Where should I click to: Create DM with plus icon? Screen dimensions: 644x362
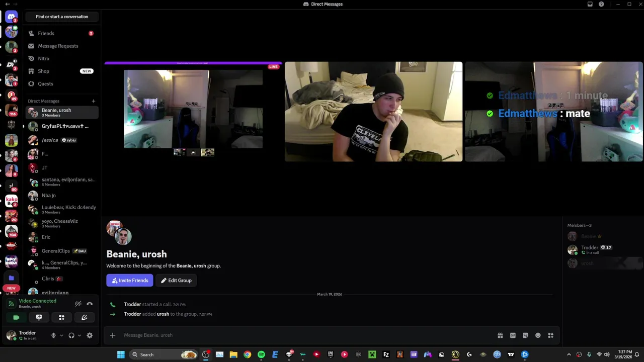click(x=93, y=101)
